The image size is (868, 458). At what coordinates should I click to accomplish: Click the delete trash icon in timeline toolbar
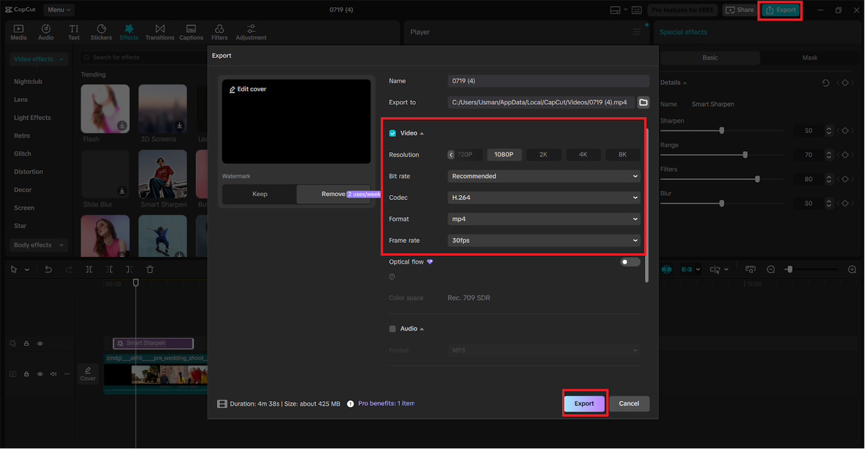(150, 270)
